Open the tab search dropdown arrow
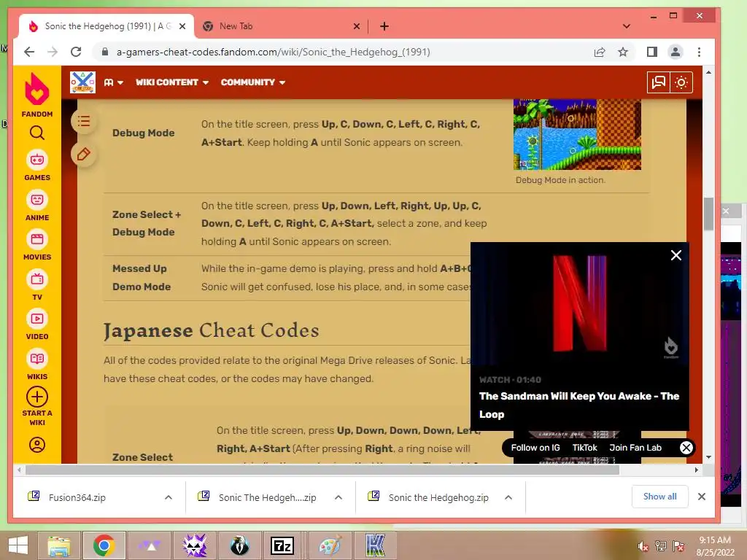The image size is (747, 560). [x=627, y=26]
